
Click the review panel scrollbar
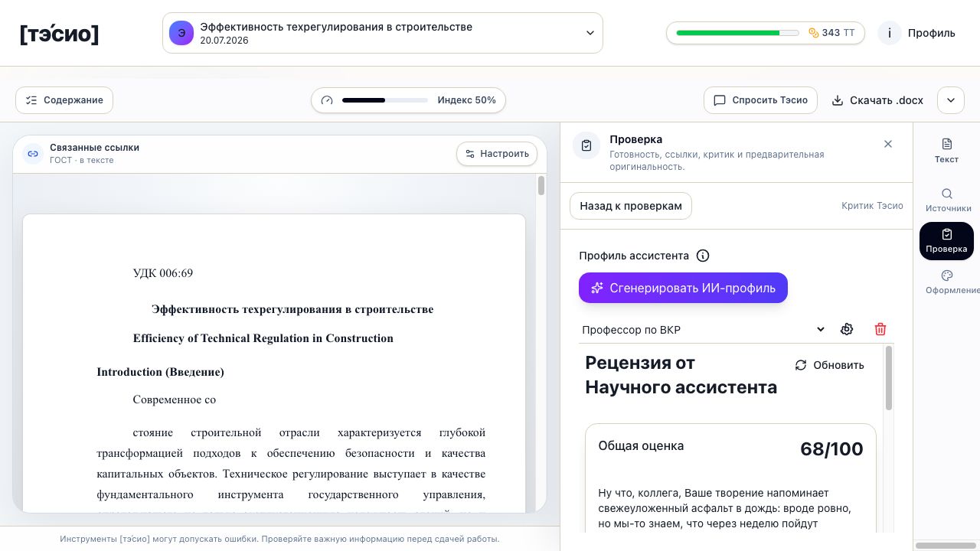[x=889, y=378]
